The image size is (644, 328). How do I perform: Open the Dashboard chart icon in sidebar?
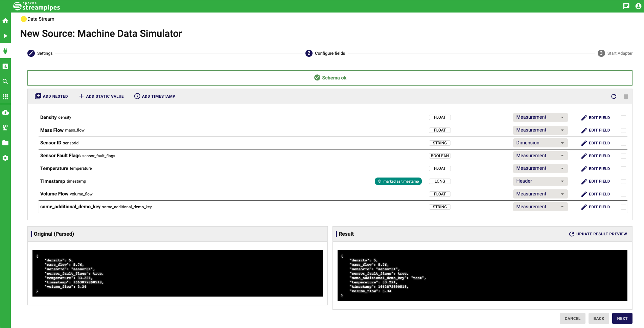[x=5, y=66]
